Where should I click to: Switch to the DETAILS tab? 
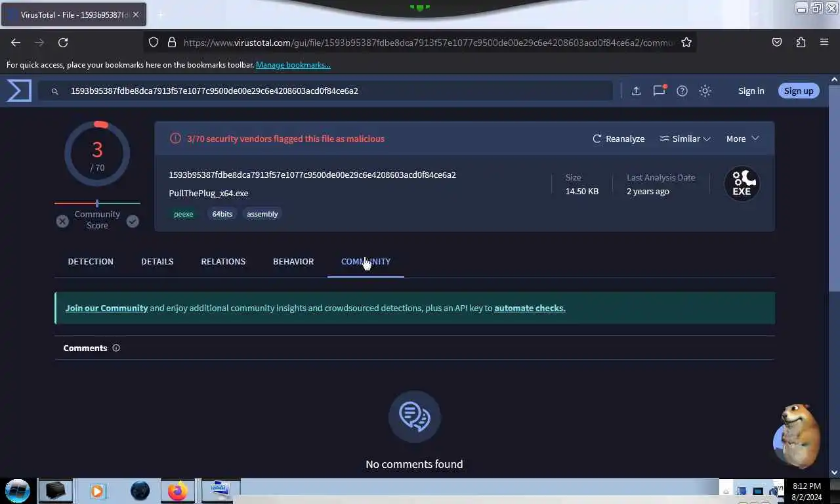[x=157, y=261]
